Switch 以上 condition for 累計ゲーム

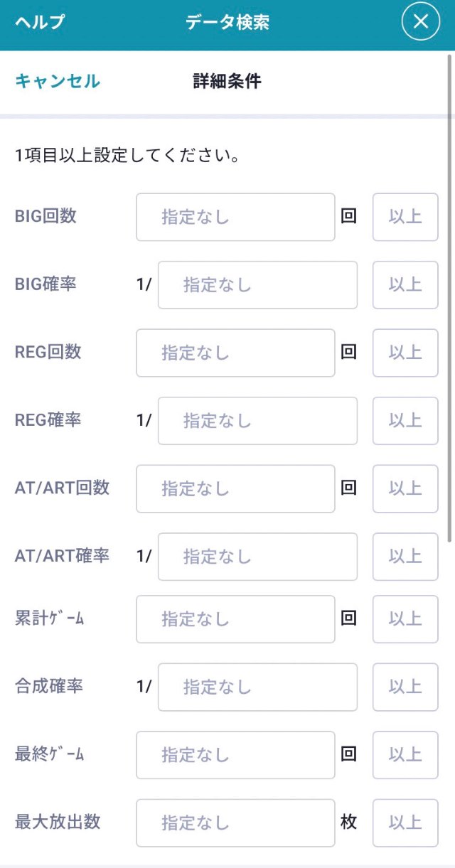point(405,619)
